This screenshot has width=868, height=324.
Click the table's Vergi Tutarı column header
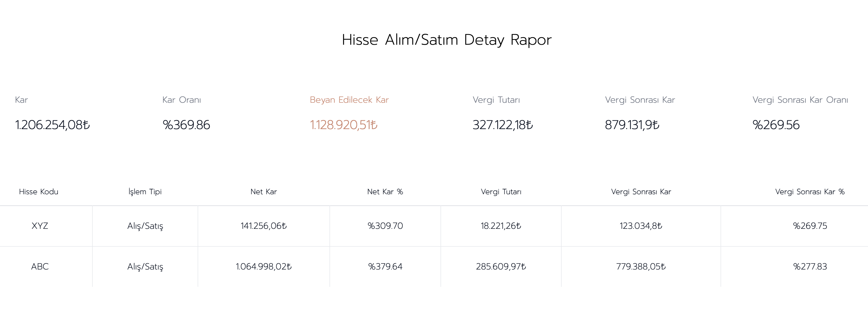click(x=501, y=192)
